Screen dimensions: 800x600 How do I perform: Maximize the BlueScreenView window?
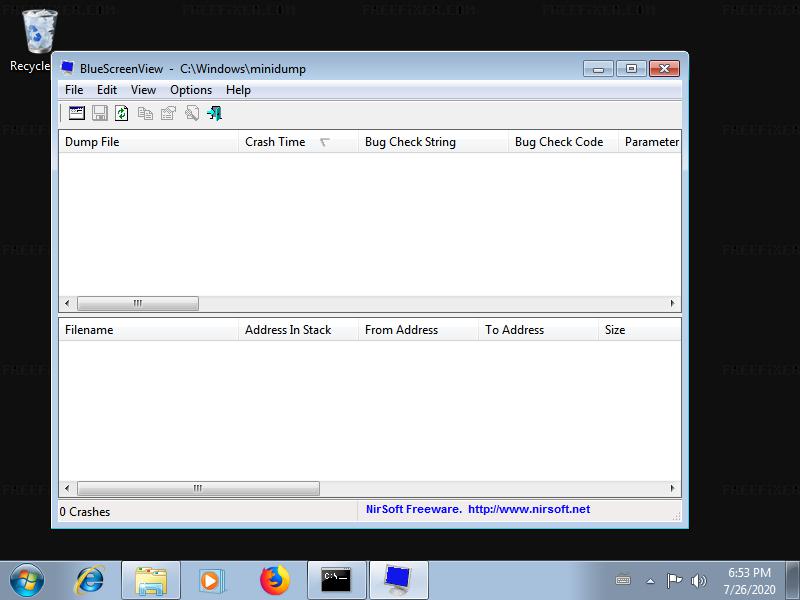click(631, 68)
